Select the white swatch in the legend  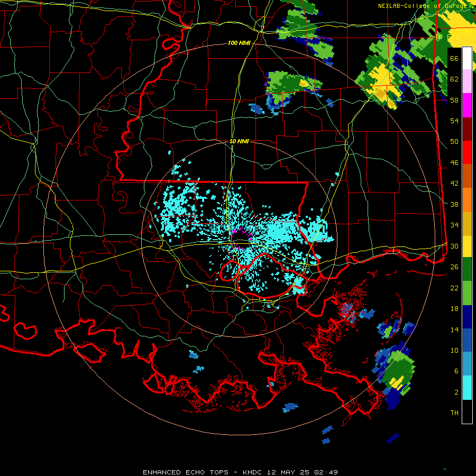[467, 58]
